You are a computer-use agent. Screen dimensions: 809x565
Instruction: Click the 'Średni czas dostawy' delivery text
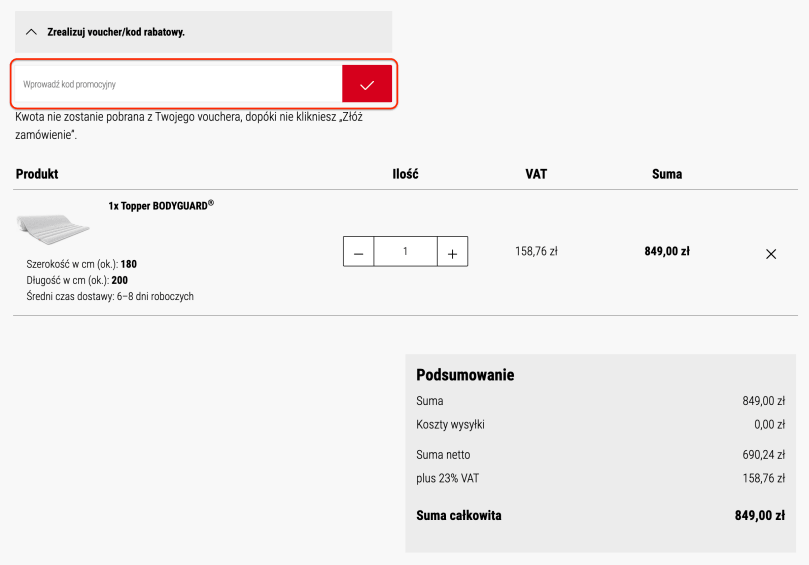110,297
